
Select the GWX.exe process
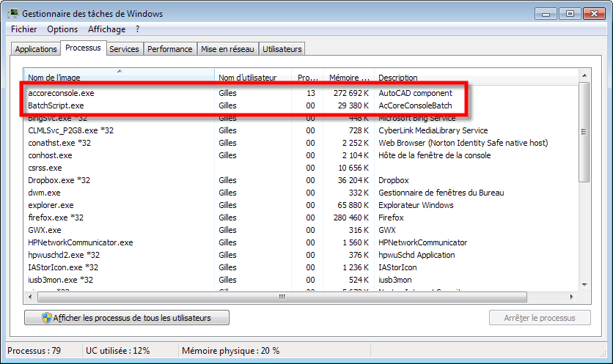(x=301, y=230)
